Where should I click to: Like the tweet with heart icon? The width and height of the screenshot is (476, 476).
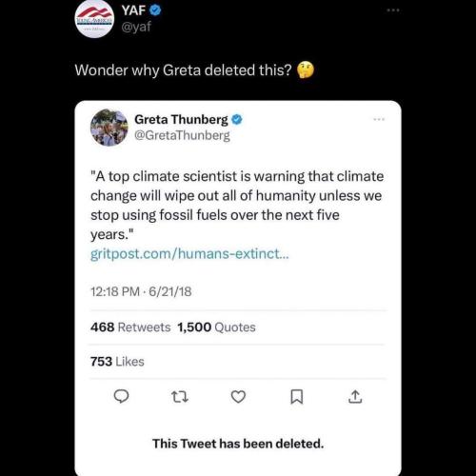click(238, 397)
